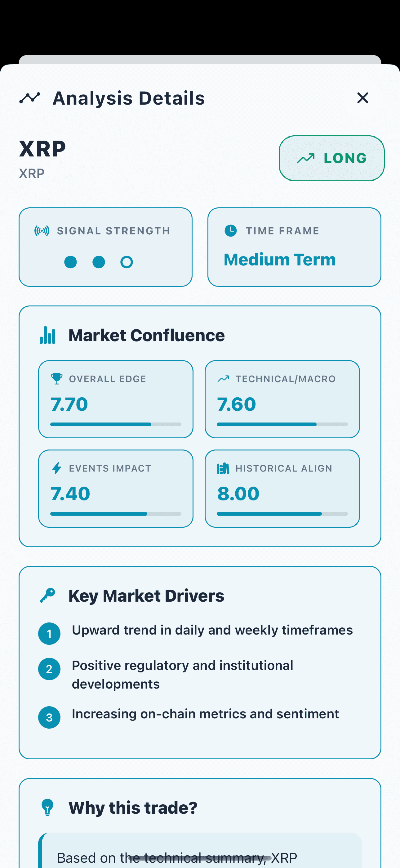Click the Key Market Drivers key icon

pyautogui.click(x=47, y=595)
